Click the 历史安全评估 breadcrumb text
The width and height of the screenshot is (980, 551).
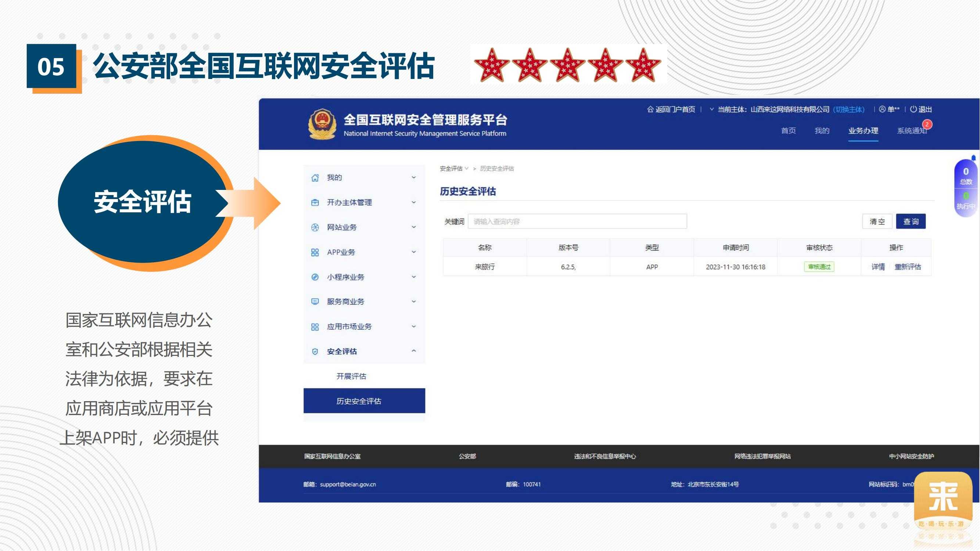(496, 169)
